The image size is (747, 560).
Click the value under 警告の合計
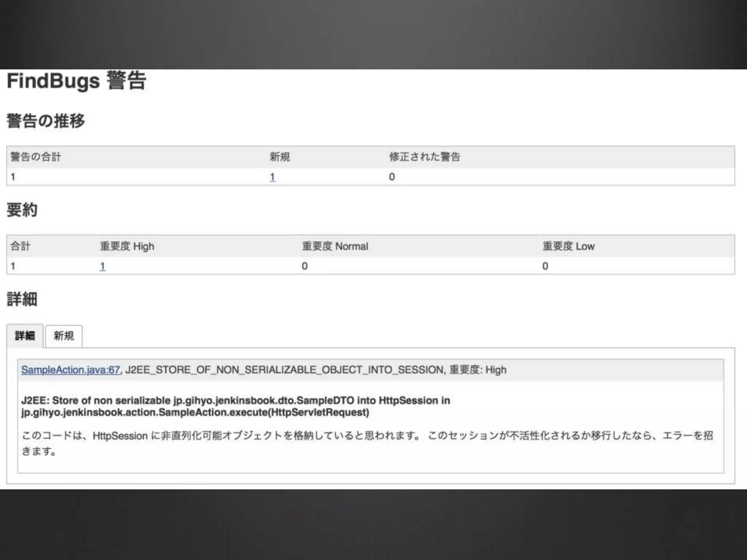[13, 177]
